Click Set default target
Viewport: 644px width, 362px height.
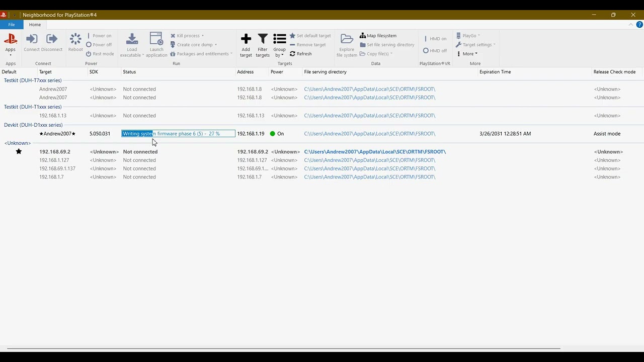(x=310, y=36)
